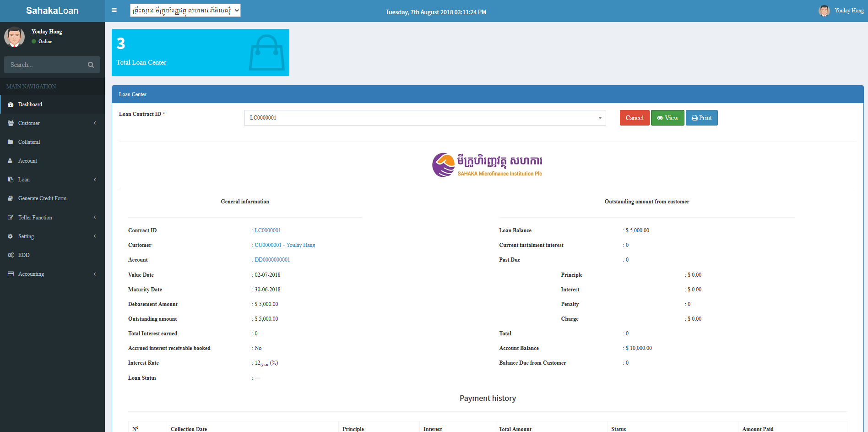
Task: Click the EOD gears icon
Action: [x=11, y=255]
